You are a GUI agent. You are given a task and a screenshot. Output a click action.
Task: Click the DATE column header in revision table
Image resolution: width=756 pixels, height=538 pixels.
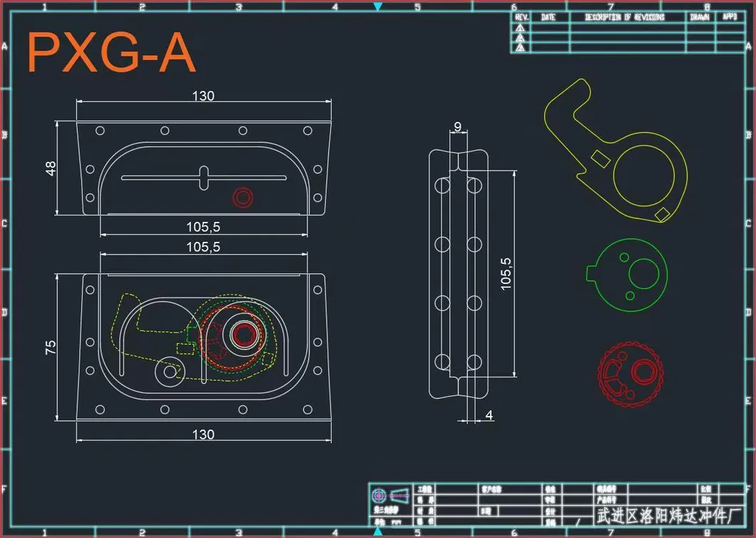pos(548,17)
